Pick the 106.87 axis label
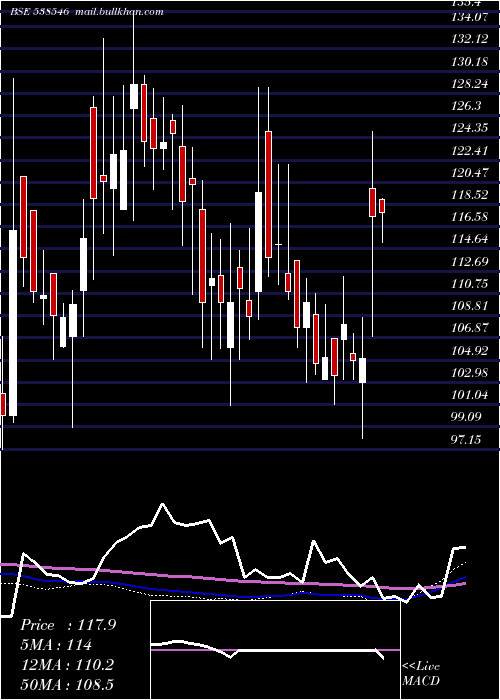This screenshot has width=500, height=700. click(469, 328)
